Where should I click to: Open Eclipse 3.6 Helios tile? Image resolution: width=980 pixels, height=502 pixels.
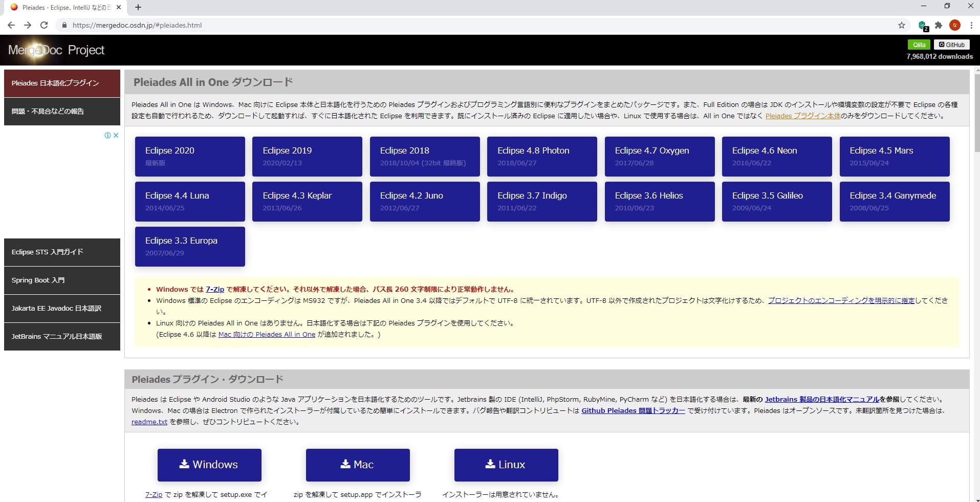660,201
